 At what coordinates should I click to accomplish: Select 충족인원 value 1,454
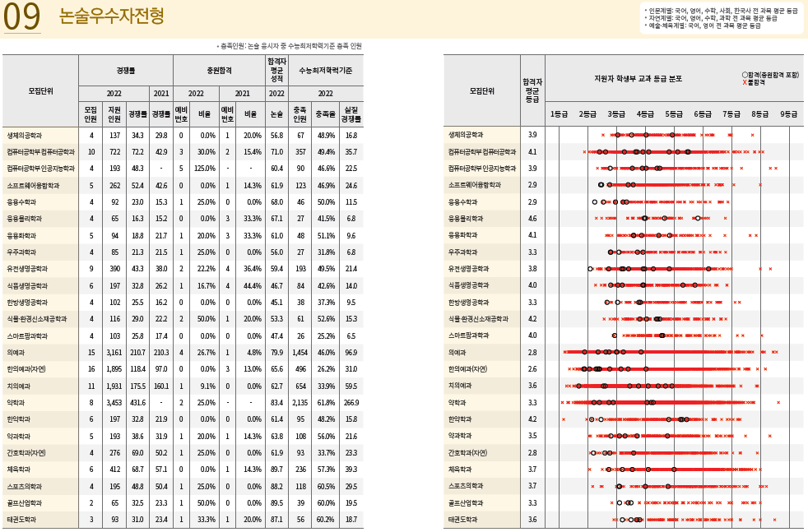(300, 353)
